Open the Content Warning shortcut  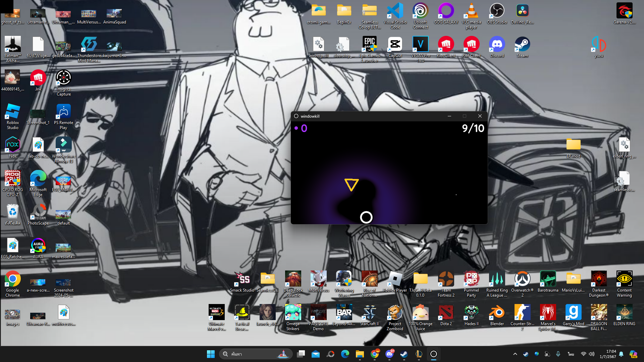624,284
